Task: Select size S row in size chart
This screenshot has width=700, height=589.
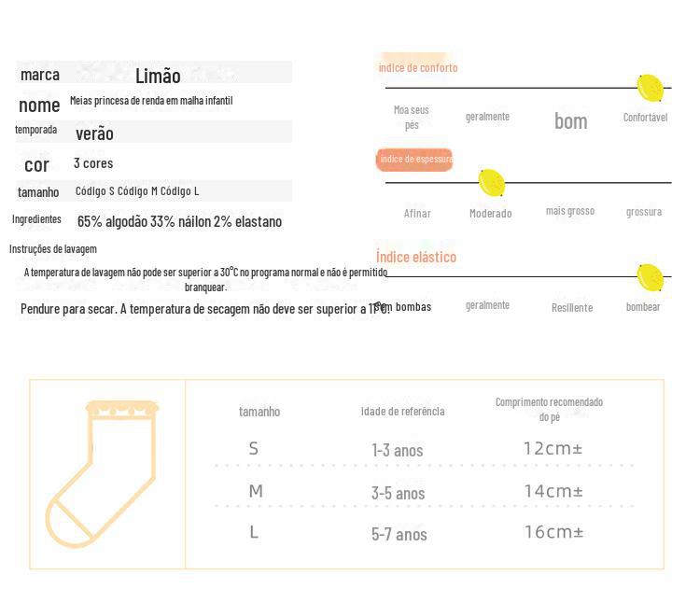Action: (x=424, y=449)
